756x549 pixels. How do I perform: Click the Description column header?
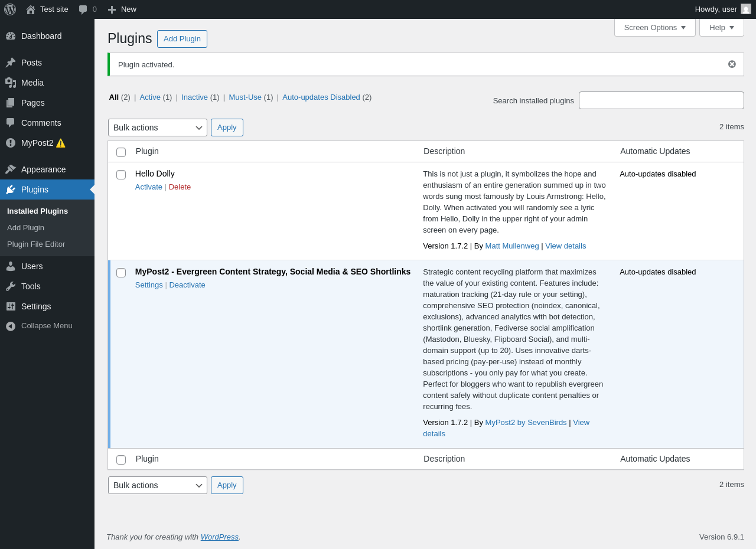pyautogui.click(x=444, y=151)
